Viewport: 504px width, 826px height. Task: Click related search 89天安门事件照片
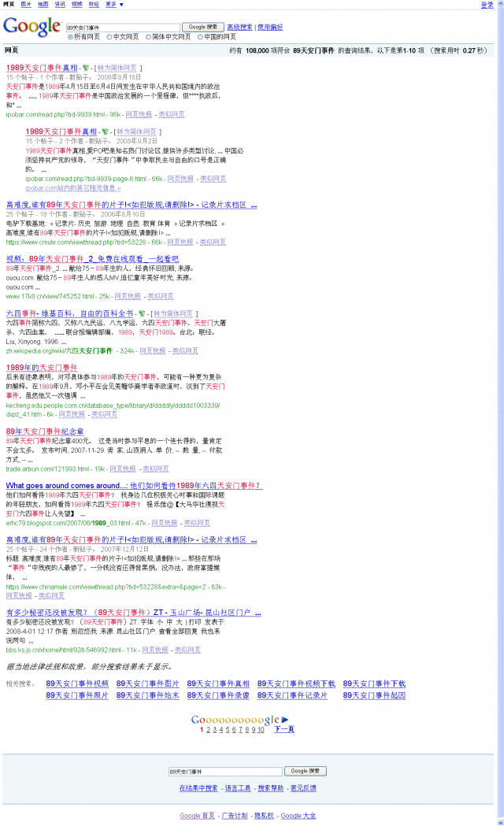(77, 695)
